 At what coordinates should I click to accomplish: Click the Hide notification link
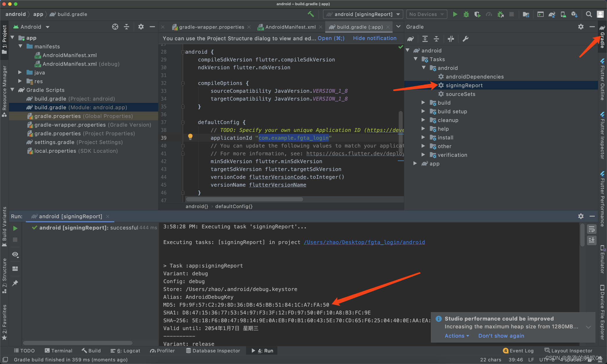pyautogui.click(x=375, y=38)
